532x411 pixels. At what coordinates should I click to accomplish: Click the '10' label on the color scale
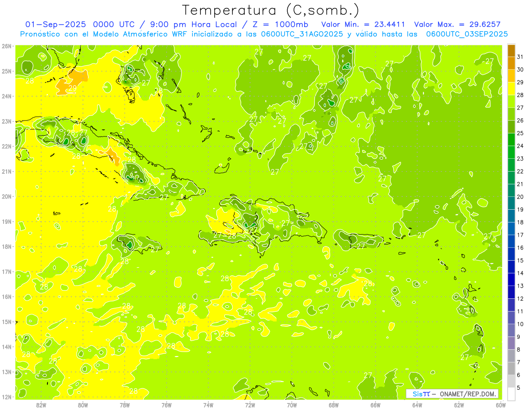tap(520, 324)
